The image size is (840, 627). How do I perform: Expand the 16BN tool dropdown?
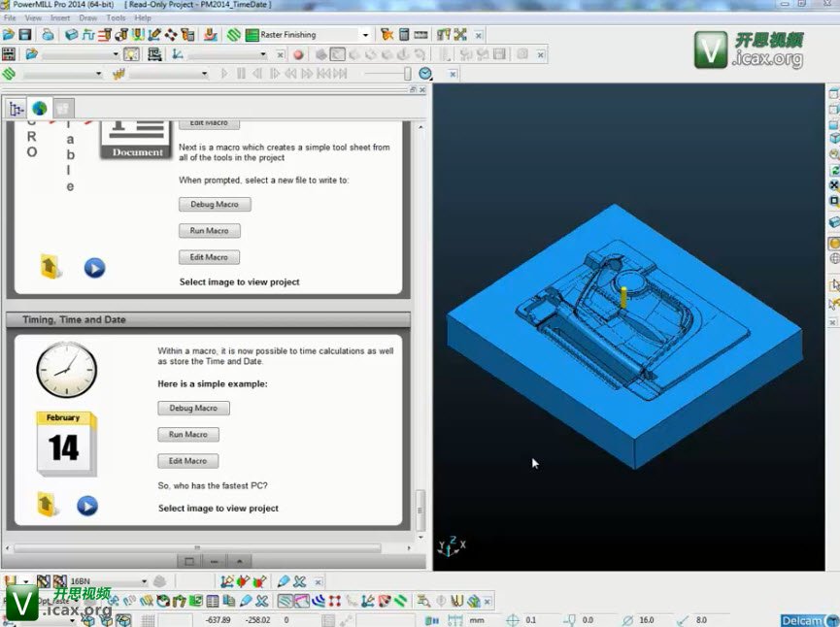[143, 581]
